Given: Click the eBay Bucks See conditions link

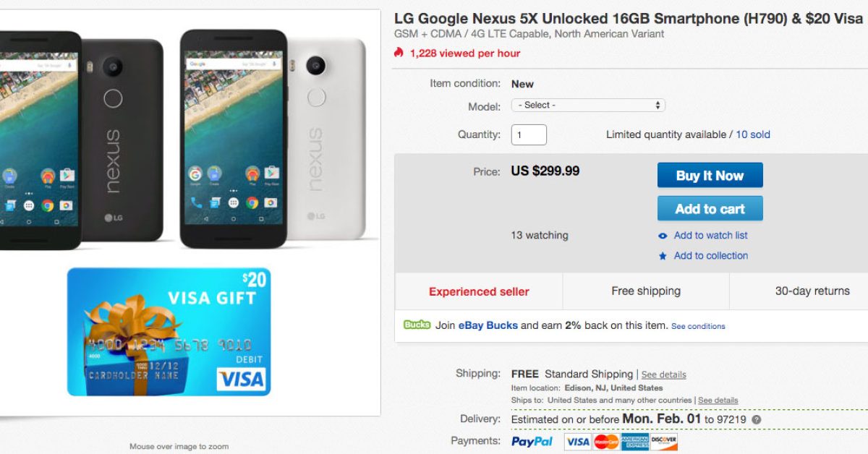Looking at the screenshot, I should pyautogui.click(x=698, y=326).
